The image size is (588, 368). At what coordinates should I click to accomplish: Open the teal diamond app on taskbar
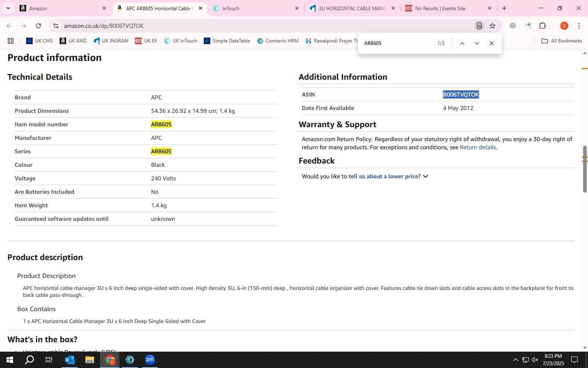coord(130,360)
